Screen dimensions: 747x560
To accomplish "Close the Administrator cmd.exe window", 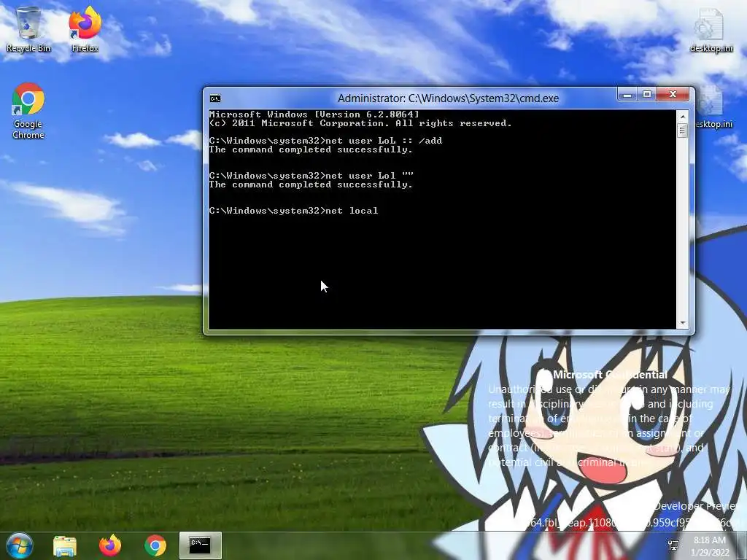I will click(x=673, y=95).
